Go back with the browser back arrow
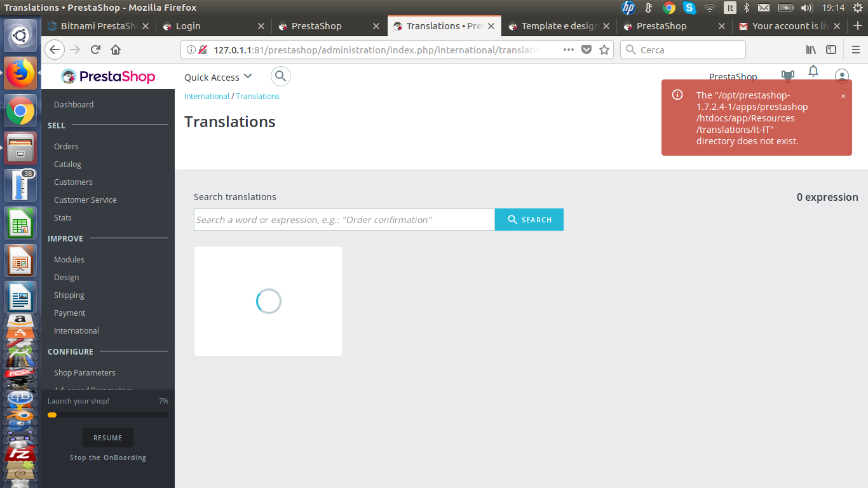Image resolution: width=868 pixels, height=488 pixels. click(x=55, y=50)
